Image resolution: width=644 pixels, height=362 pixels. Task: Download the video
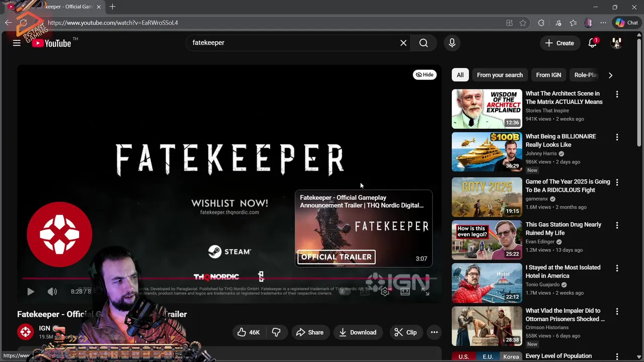tap(358, 332)
